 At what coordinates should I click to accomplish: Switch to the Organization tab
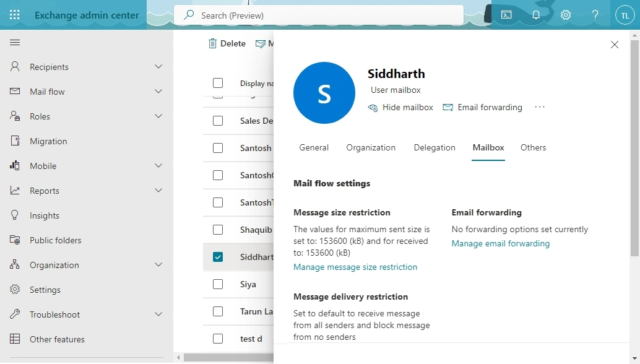point(371,148)
